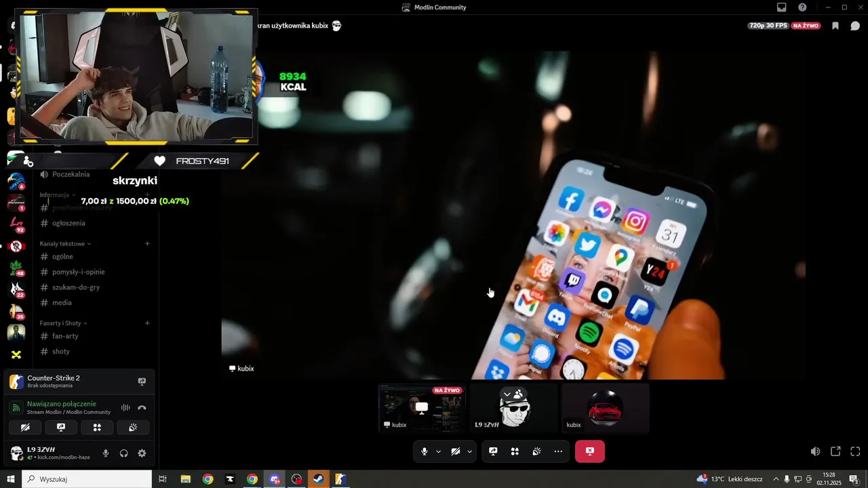Screen dimensions: 868x488
Task: Open the chat bubble icon at top right
Action: 855,26
